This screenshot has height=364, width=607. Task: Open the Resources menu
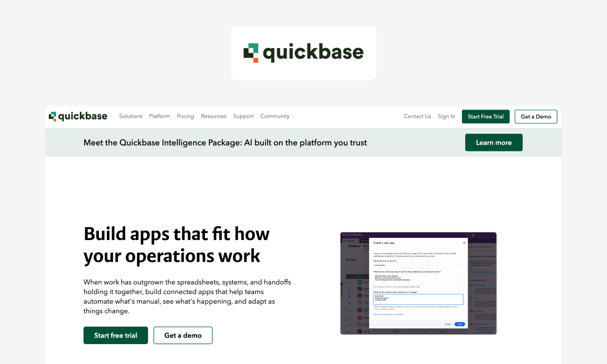click(x=213, y=116)
